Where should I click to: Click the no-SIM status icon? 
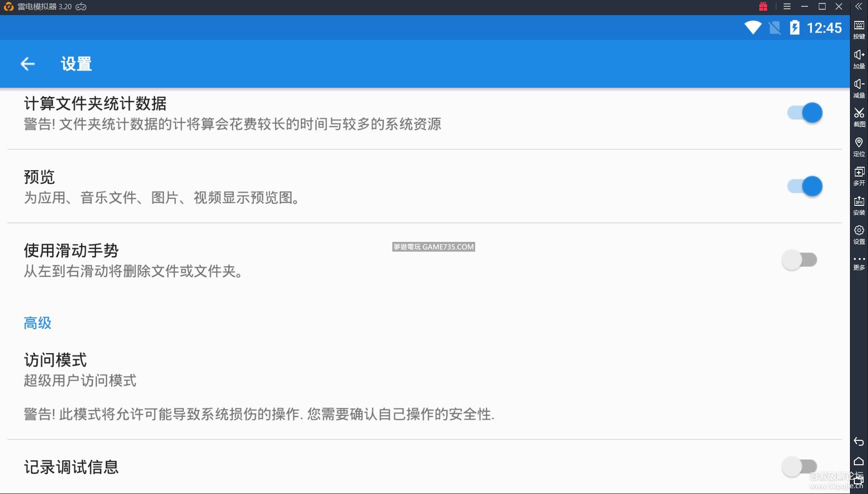774,27
